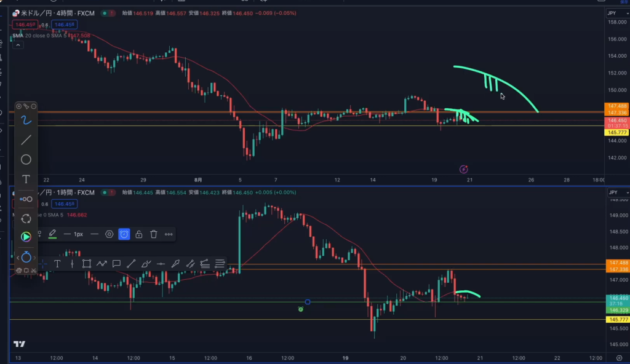Click the small square icon at the palette bottom
This screenshot has width=630, height=364.
(x=26, y=271)
